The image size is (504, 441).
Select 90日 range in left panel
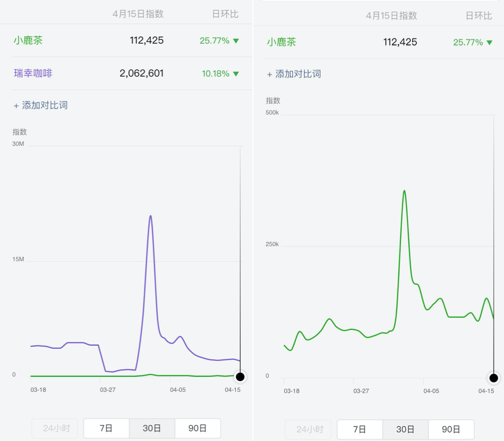pyautogui.click(x=197, y=428)
